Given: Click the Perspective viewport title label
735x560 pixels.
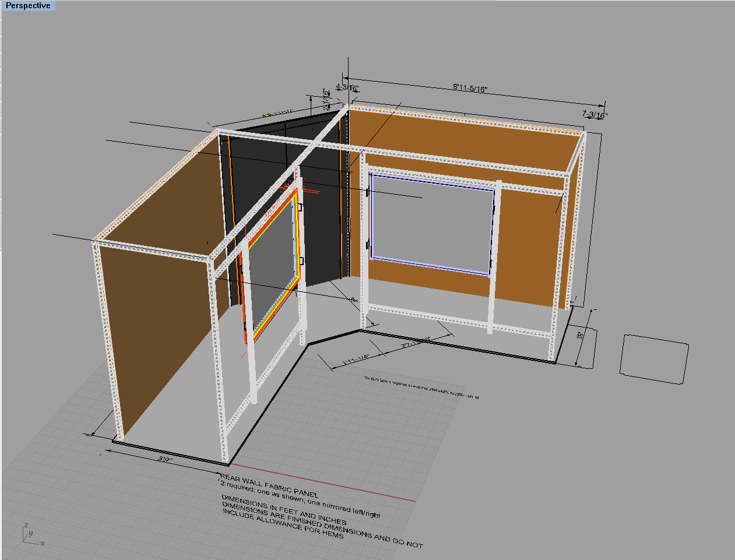Looking at the screenshot, I should (x=28, y=6).
